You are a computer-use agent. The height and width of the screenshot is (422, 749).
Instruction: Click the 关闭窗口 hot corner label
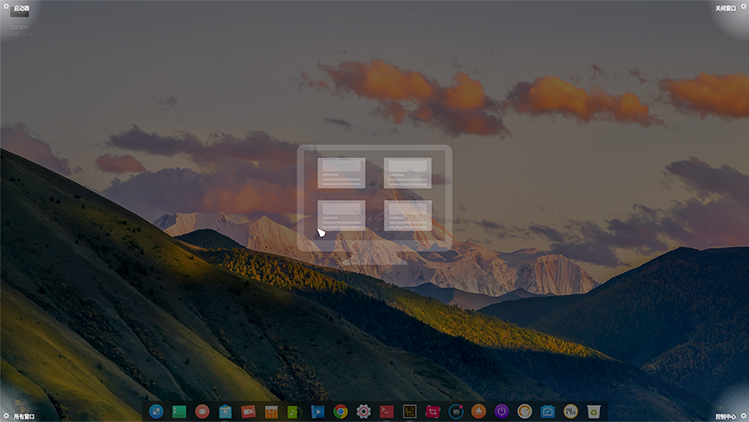725,8
